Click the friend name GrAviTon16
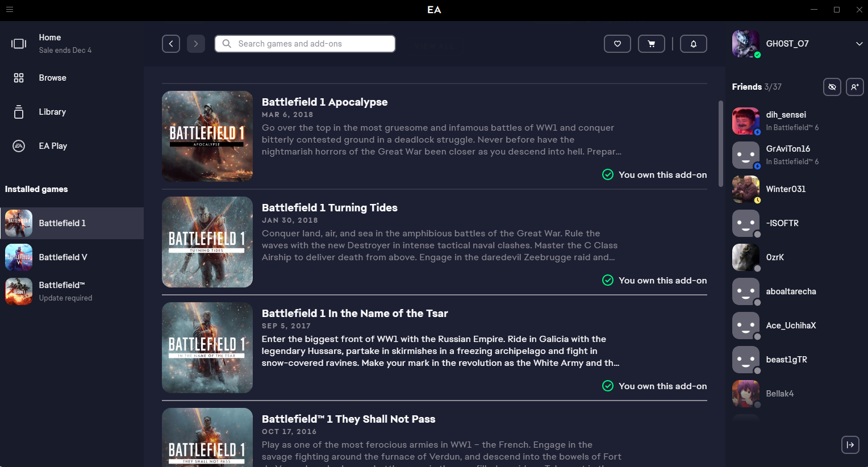The width and height of the screenshot is (868, 467). (788, 149)
